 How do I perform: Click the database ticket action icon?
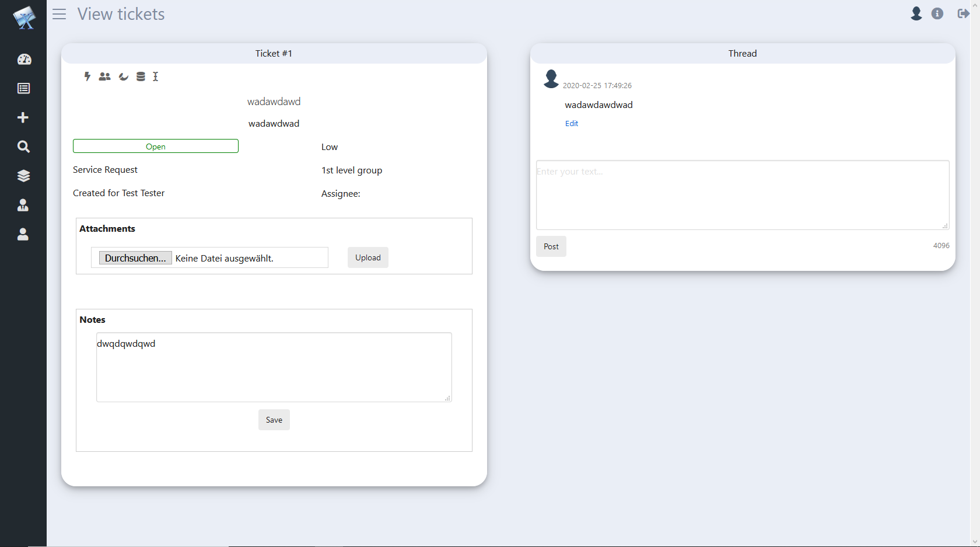(141, 76)
